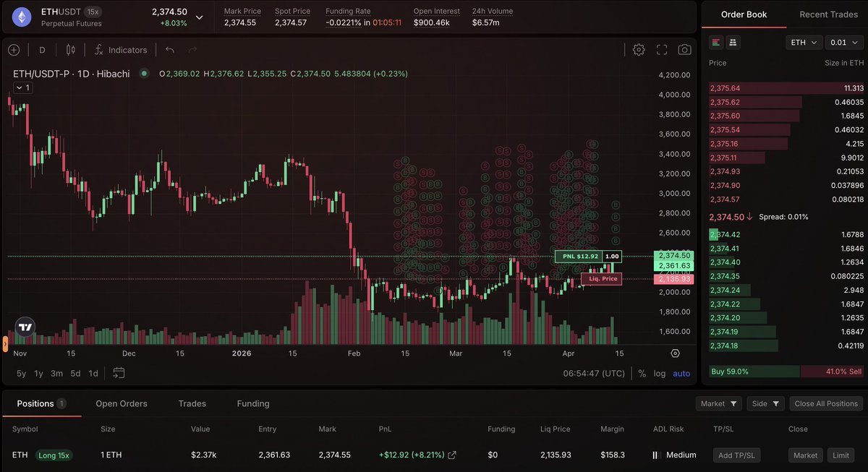This screenshot has width=868, height=472.
Task: Open the go-to-date calendar icon
Action: click(x=119, y=373)
